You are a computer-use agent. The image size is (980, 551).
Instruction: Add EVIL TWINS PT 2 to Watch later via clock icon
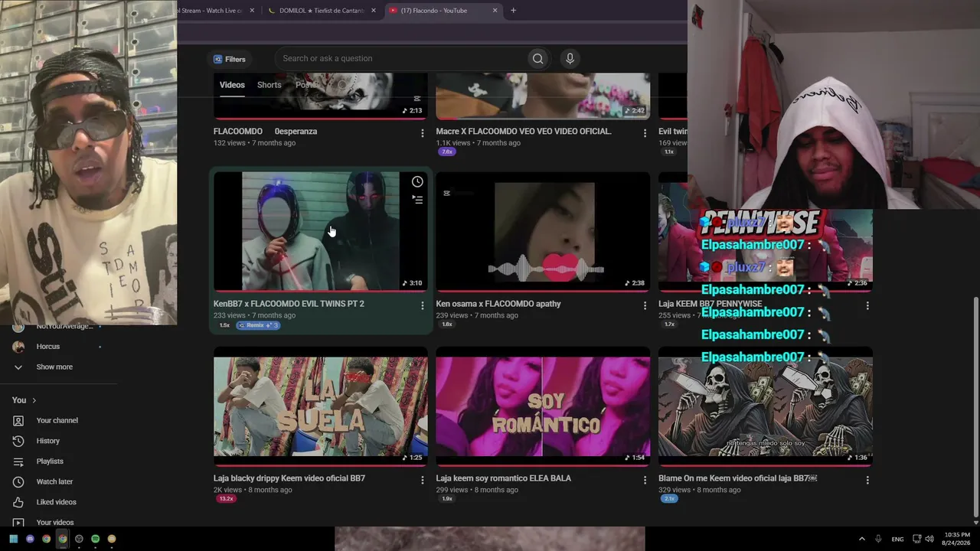coord(417,182)
